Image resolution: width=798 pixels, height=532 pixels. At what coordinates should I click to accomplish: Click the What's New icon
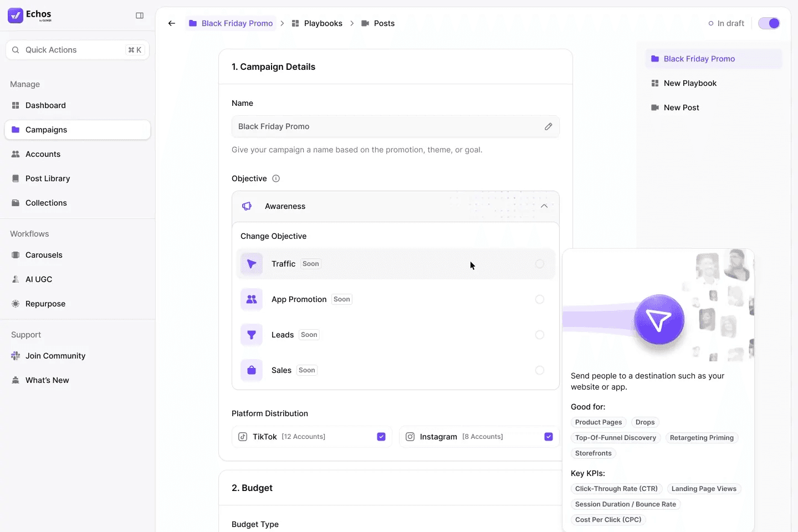[x=16, y=380]
